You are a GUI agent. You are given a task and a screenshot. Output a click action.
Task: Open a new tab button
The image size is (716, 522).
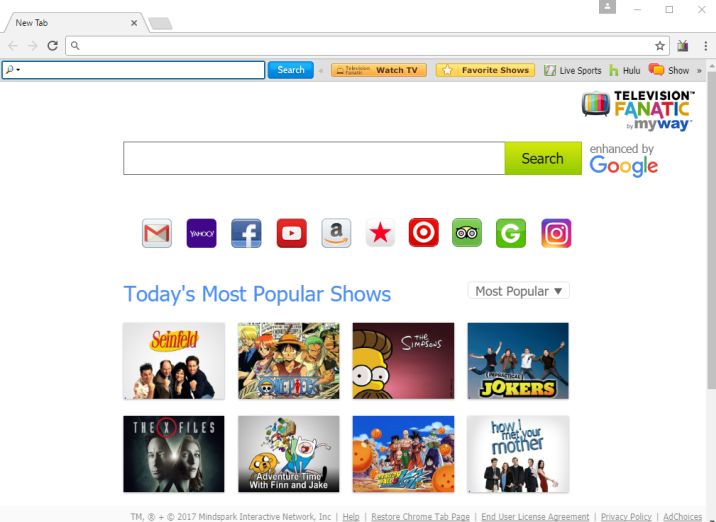click(x=161, y=23)
